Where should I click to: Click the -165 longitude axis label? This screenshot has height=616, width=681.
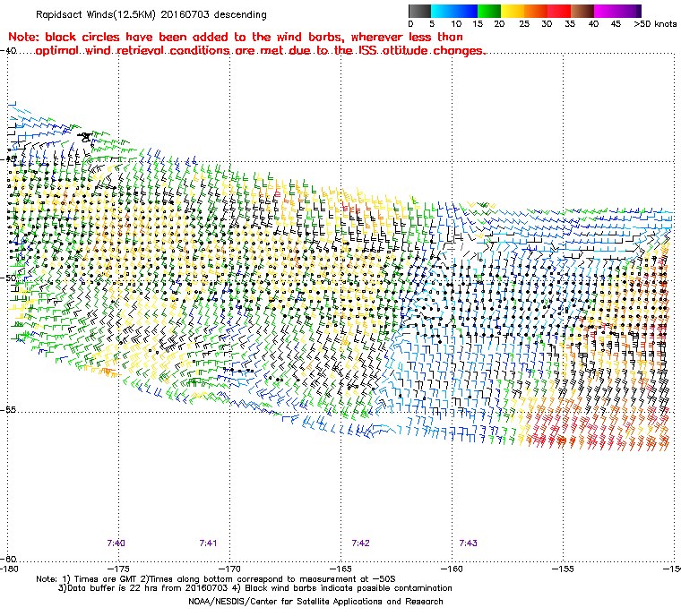pos(340,569)
